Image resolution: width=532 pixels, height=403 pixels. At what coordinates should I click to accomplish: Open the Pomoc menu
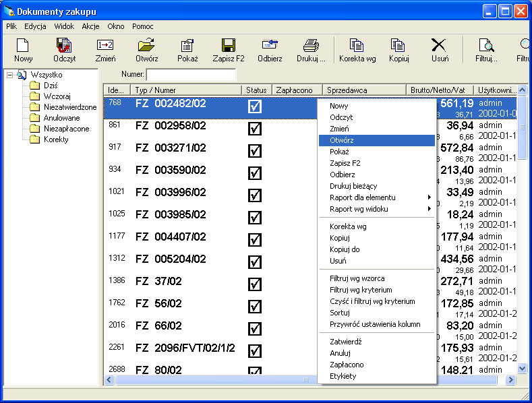[143, 26]
